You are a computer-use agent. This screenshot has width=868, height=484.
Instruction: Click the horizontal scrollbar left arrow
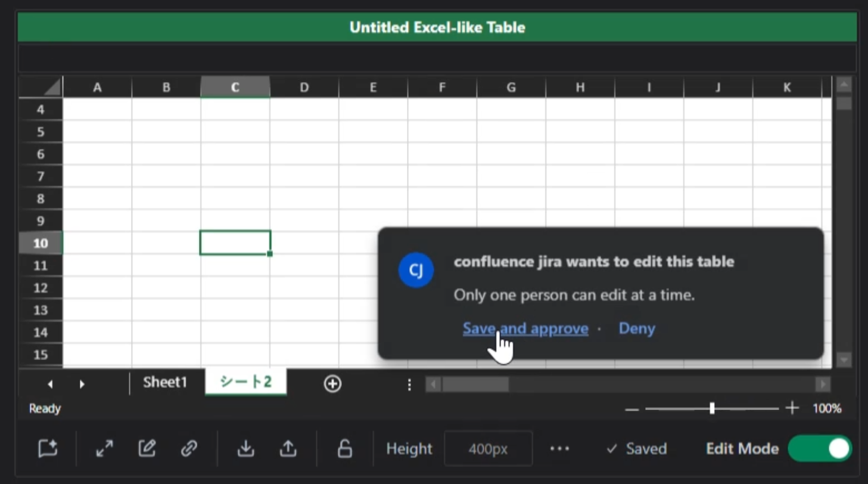(x=434, y=384)
